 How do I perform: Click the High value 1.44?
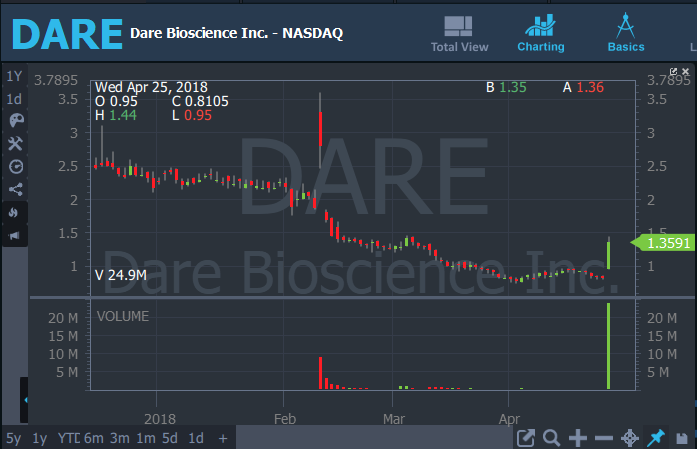[123, 115]
